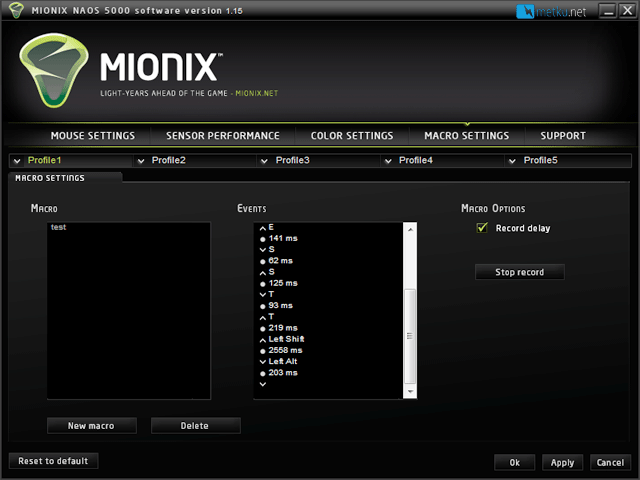Click the Events scrollbar up arrow
The width and height of the screenshot is (640, 480).
pyautogui.click(x=410, y=230)
